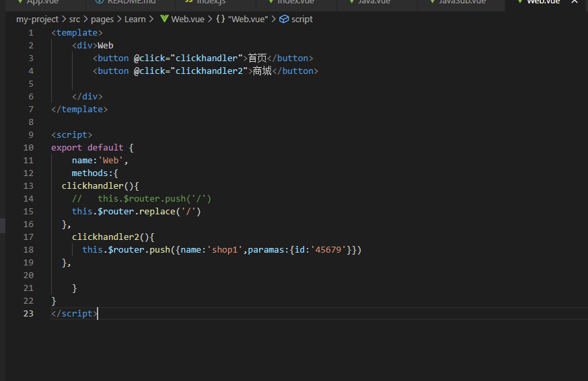Click line number 18 in gutter
Image resolution: width=588 pixels, height=381 pixels.
coord(28,250)
